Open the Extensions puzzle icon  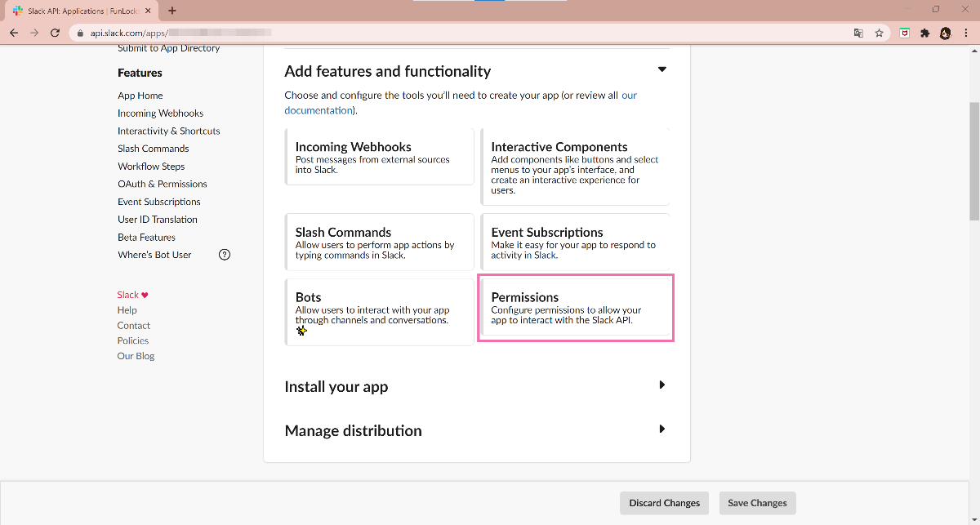click(924, 33)
